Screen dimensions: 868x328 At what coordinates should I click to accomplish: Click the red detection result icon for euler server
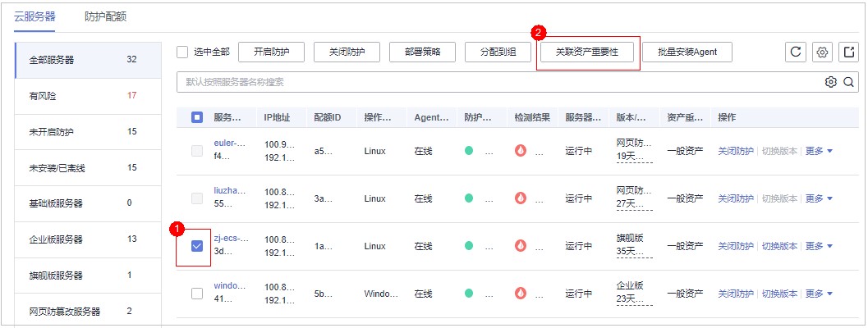(519, 151)
